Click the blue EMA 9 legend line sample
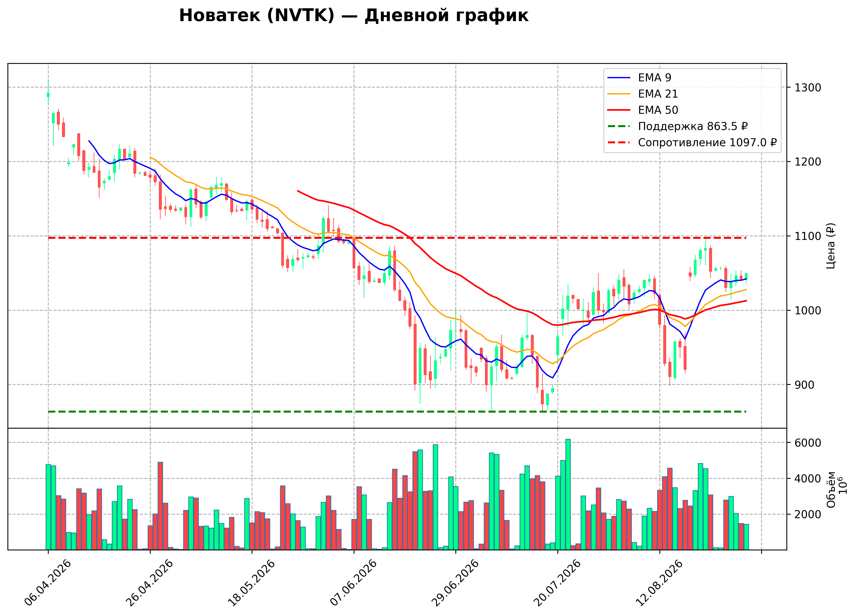 click(619, 78)
